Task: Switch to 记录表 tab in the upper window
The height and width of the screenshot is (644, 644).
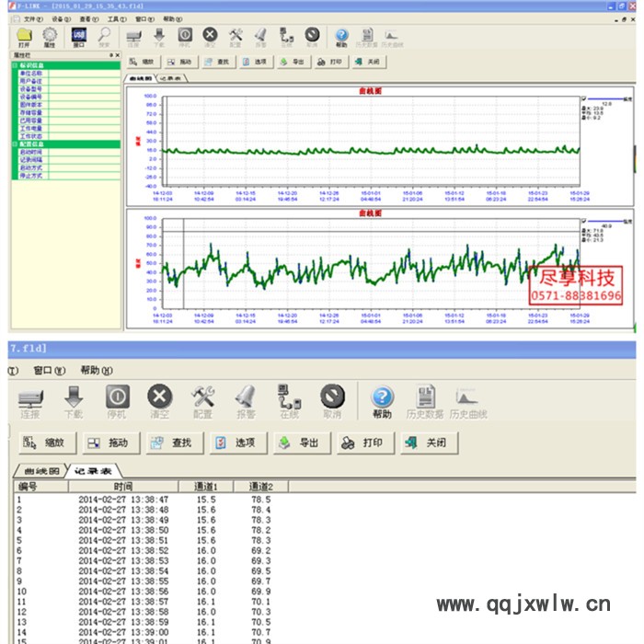Action: pos(170,78)
